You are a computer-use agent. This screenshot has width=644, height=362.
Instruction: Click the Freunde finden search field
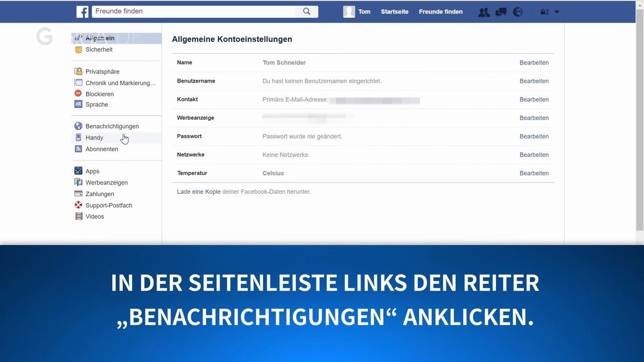point(193,11)
